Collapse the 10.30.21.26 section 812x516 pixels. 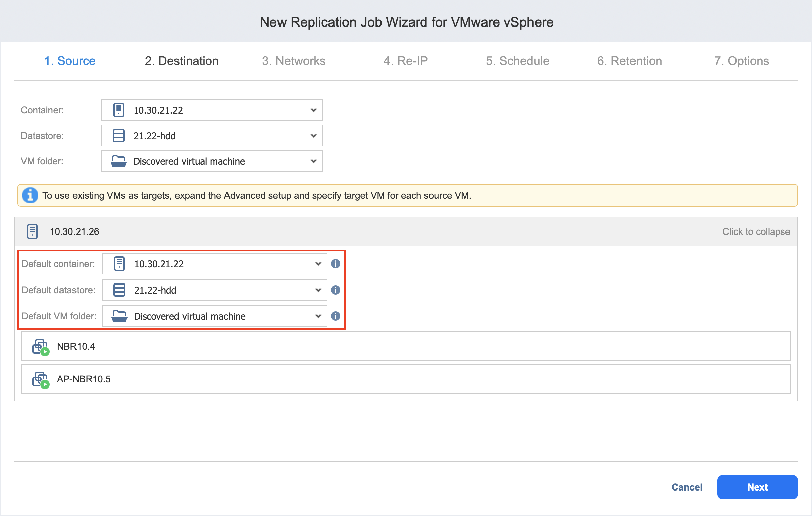pos(756,231)
